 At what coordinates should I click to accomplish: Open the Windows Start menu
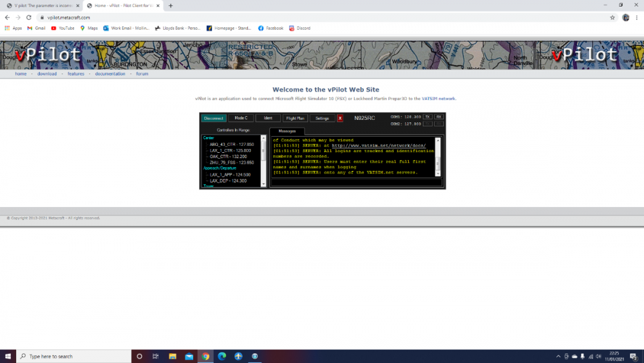(x=8, y=356)
